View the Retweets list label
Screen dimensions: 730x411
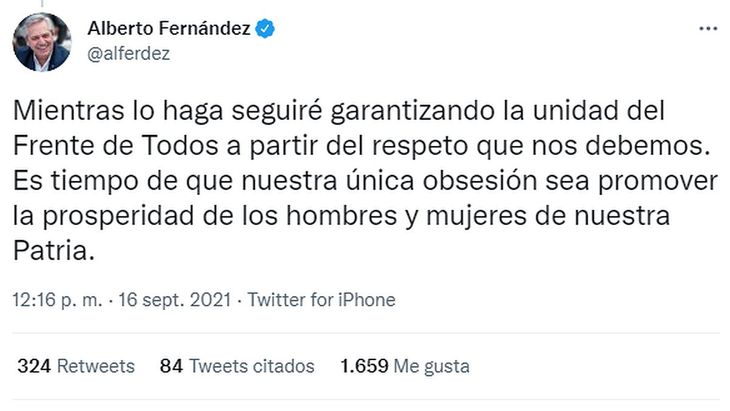(95, 366)
